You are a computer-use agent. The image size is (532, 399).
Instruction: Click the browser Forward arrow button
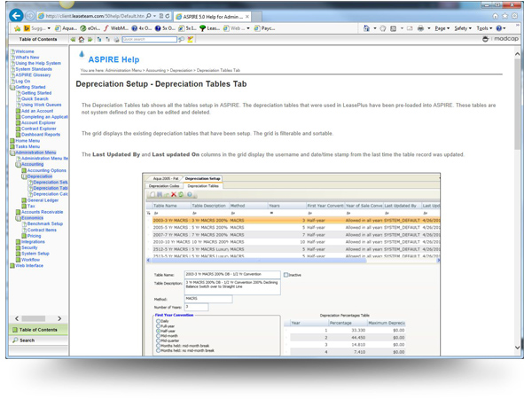point(30,16)
